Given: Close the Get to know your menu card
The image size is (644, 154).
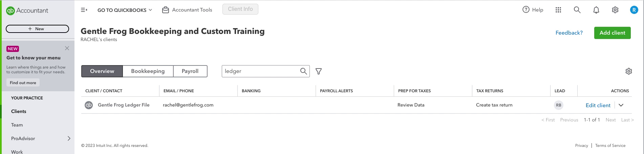Looking at the screenshot, I should tap(67, 48).
